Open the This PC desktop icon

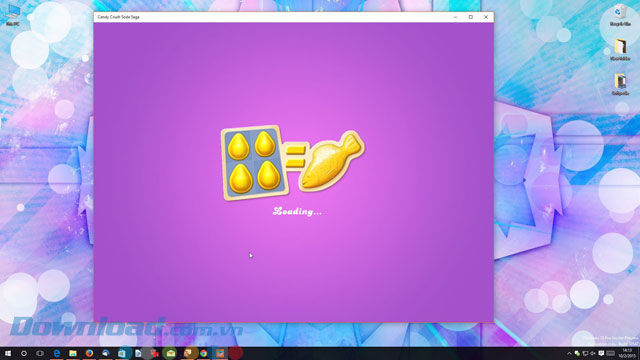(x=13, y=15)
